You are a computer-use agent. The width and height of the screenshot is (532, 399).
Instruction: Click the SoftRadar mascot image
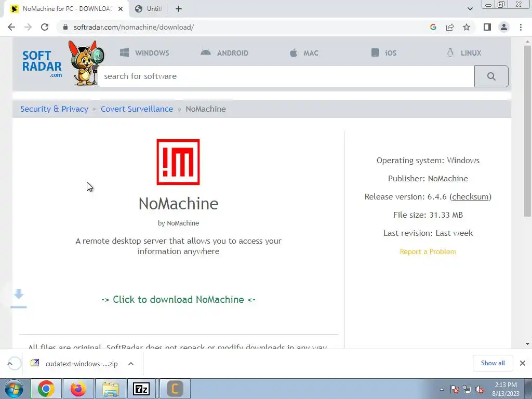pos(86,63)
